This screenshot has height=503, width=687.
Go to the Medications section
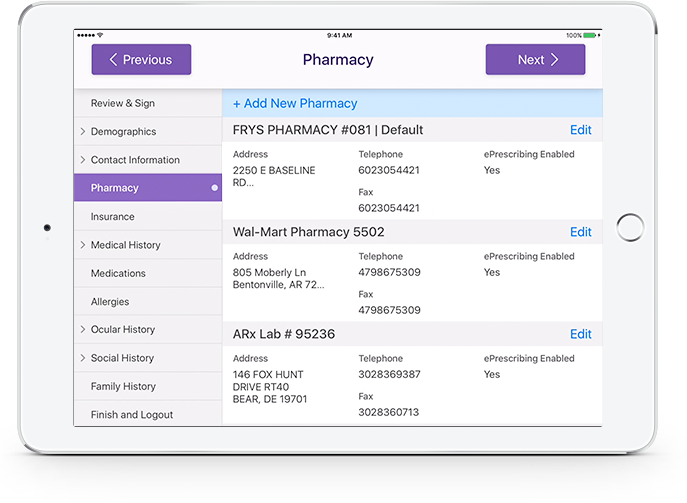coord(148,273)
